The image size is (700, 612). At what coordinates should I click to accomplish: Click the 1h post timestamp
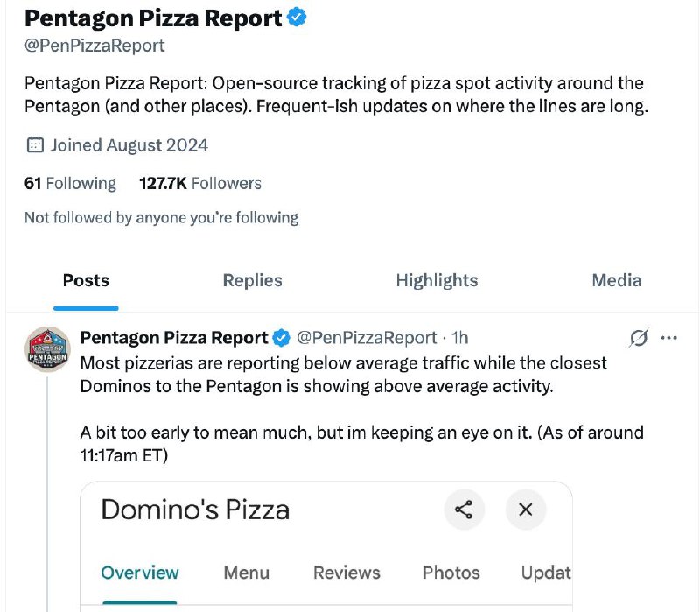pos(459,338)
